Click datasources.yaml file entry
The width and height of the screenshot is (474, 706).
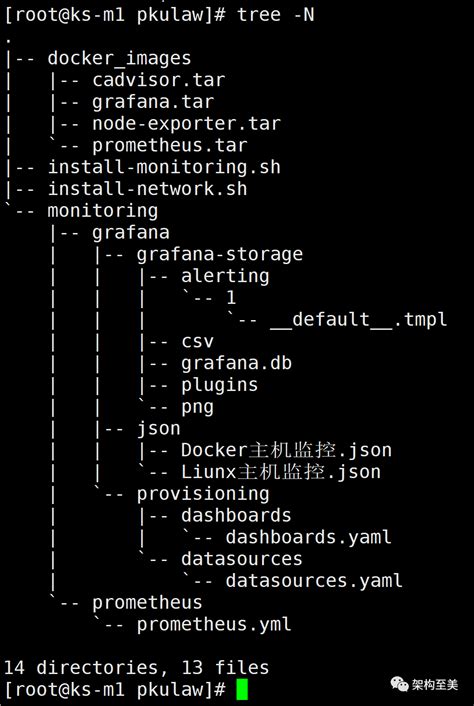pos(314,581)
